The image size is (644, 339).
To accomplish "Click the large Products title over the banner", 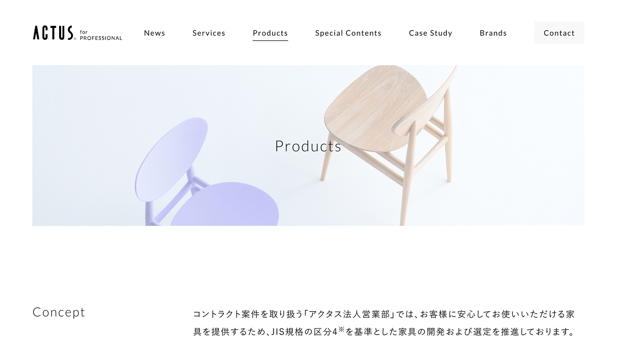I will pyautogui.click(x=308, y=146).
